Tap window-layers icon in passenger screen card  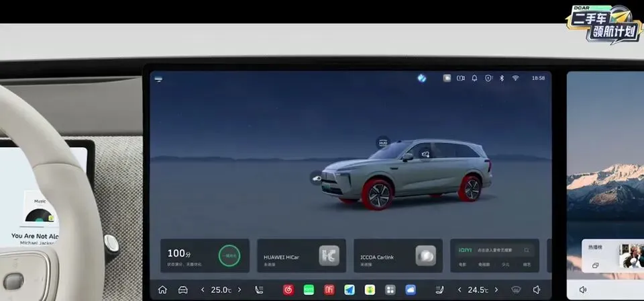tap(596, 265)
